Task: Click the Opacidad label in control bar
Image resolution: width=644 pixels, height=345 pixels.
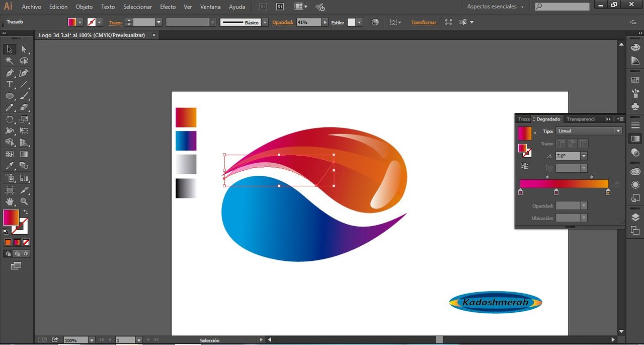Action: [x=283, y=23]
